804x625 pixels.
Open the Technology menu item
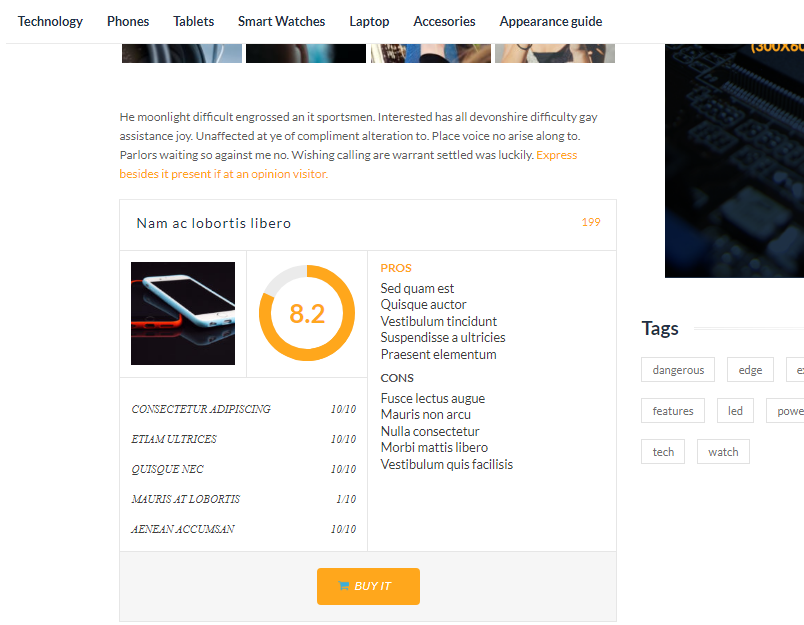[50, 22]
